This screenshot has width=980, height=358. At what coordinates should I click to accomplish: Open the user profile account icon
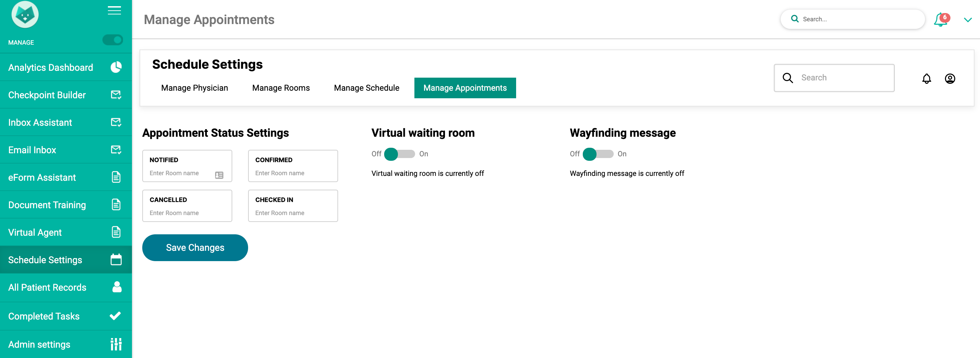[x=950, y=78]
